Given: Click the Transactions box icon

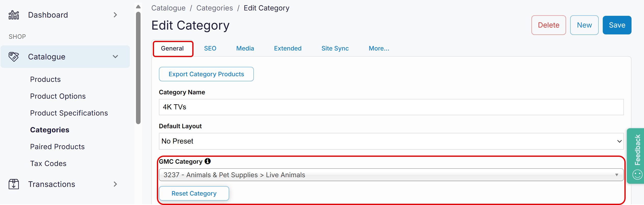Looking at the screenshot, I should click(14, 184).
